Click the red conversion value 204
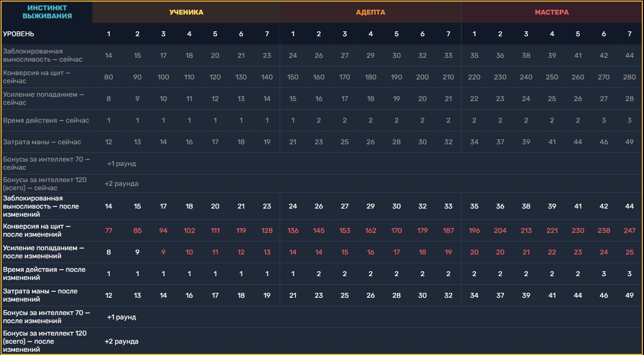The image size is (644, 355). pyautogui.click(x=500, y=231)
